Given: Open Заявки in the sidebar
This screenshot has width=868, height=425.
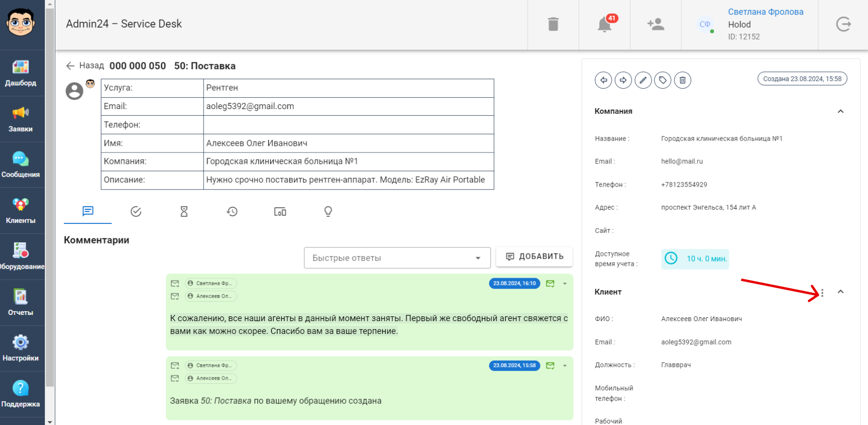Looking at the screenshot, I should click(20, 119).
